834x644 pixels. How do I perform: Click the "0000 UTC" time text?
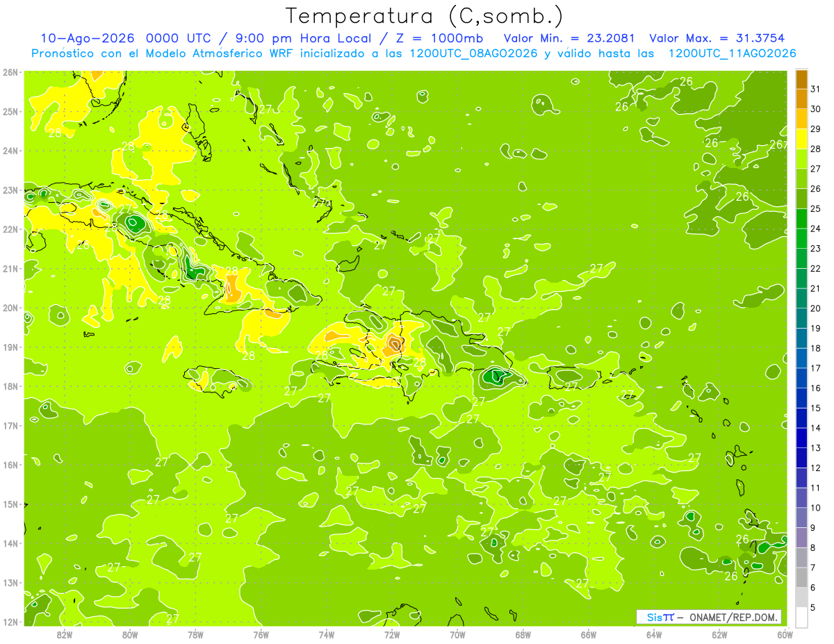[x=177, y=38]
